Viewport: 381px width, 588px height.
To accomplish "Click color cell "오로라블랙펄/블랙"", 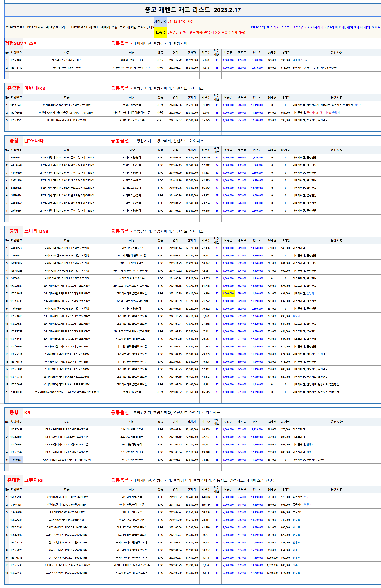I will click(132, 445).
